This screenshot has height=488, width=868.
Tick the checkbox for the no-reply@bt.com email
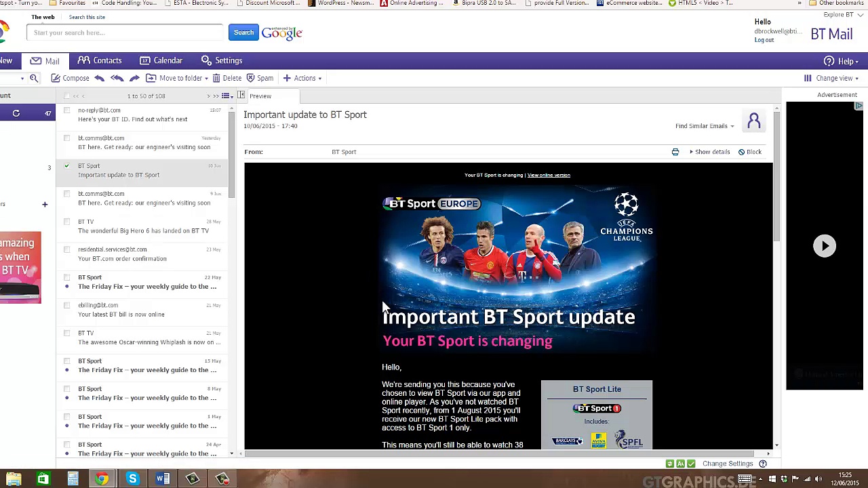pos(66,110)
